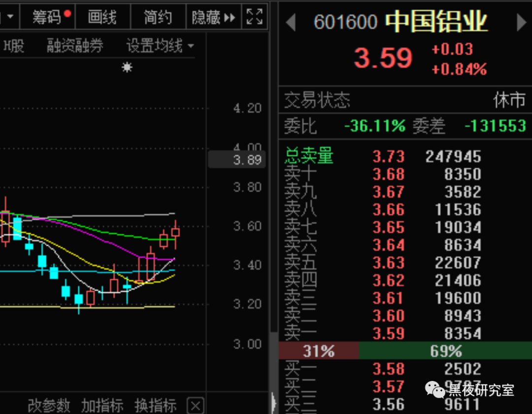The width and height of the screenshot is (532, 414).
Task: Click the sun marker above the chart
Action: tap(127, 67)
